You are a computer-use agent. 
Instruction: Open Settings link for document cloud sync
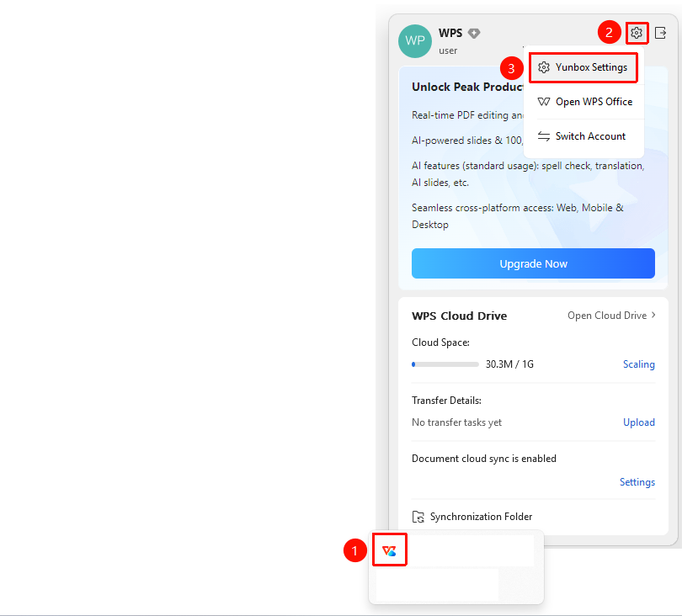point(637,482)
